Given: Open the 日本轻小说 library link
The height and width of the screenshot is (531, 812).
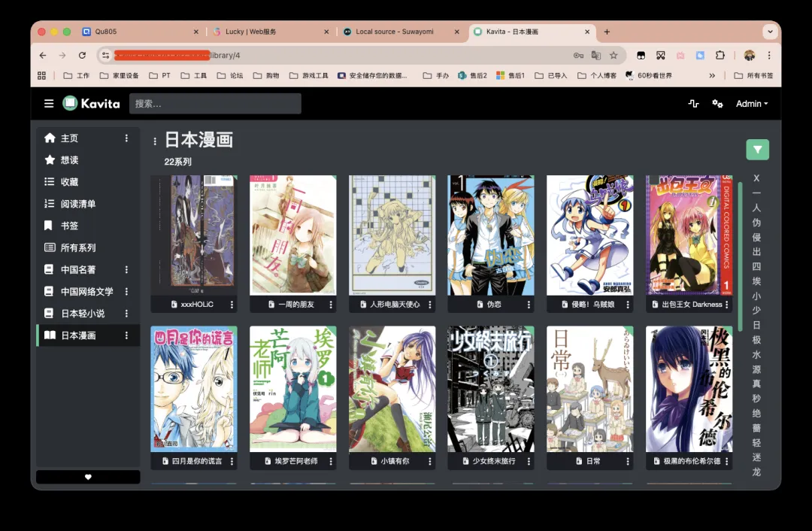Looking at the screenshot, I should coord(82,314).
